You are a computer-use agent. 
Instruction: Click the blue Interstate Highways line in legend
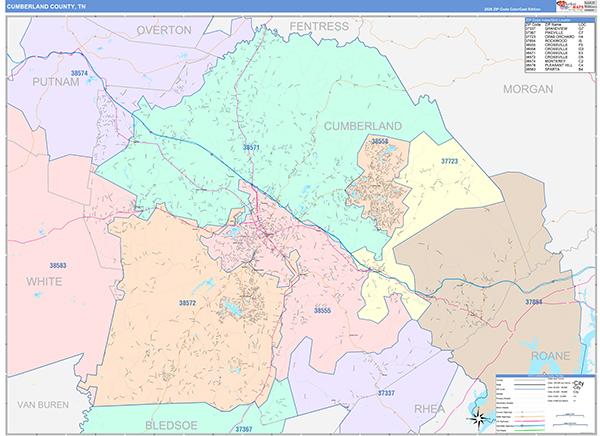530,426
